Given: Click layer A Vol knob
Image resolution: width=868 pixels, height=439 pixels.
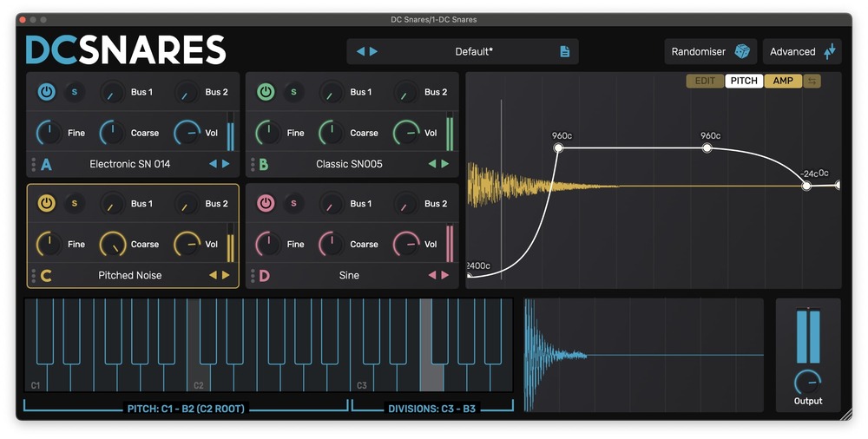Looking at the screenshot, I should pos(187,133).
